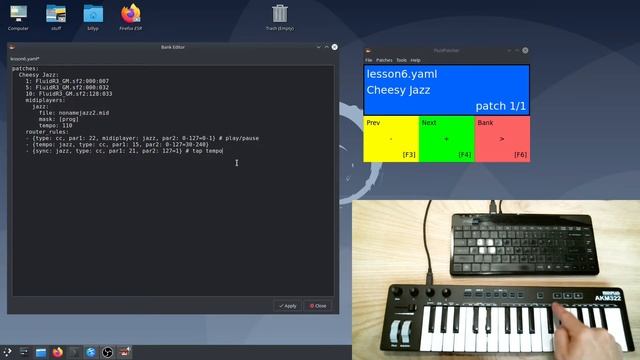Click the 'file: nonamejazz2.mid' line
The height and width of the screenshot is (360, 640).
click(74, 113)
